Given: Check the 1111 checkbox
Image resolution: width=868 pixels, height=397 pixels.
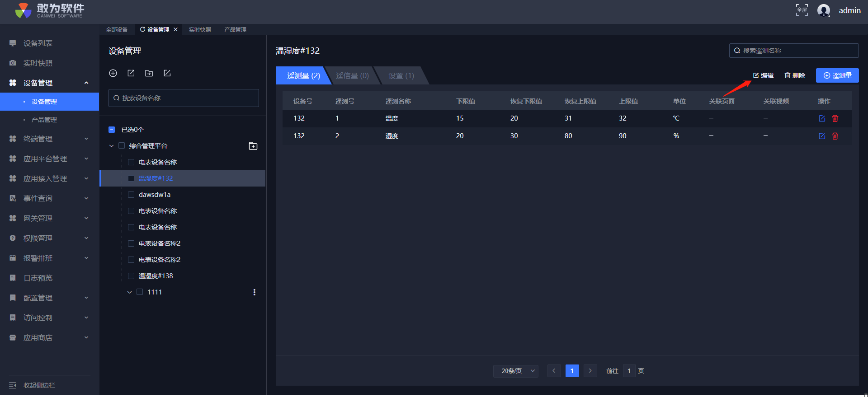Looking at the screenshot, I should [x=140, y=292].
